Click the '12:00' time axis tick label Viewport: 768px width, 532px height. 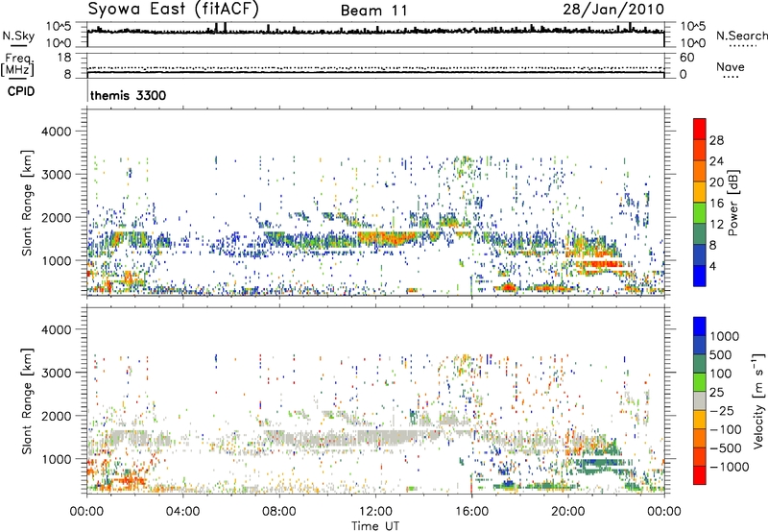click(375, 512)
